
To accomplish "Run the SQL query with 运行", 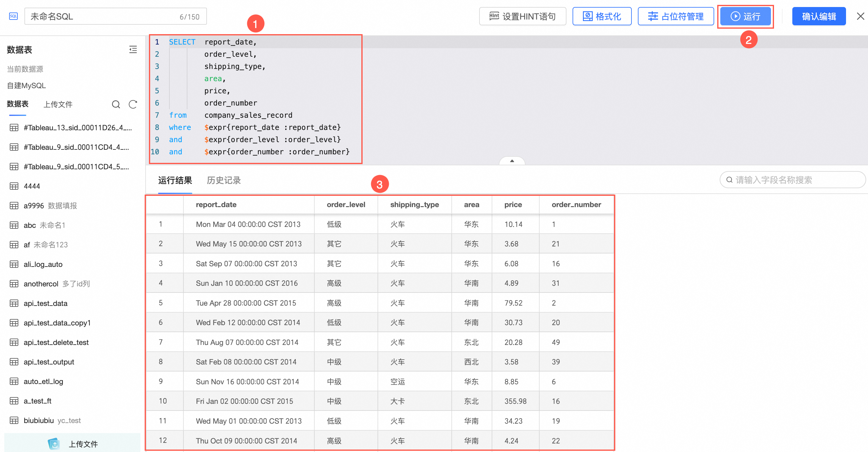I will coord(745,16).
